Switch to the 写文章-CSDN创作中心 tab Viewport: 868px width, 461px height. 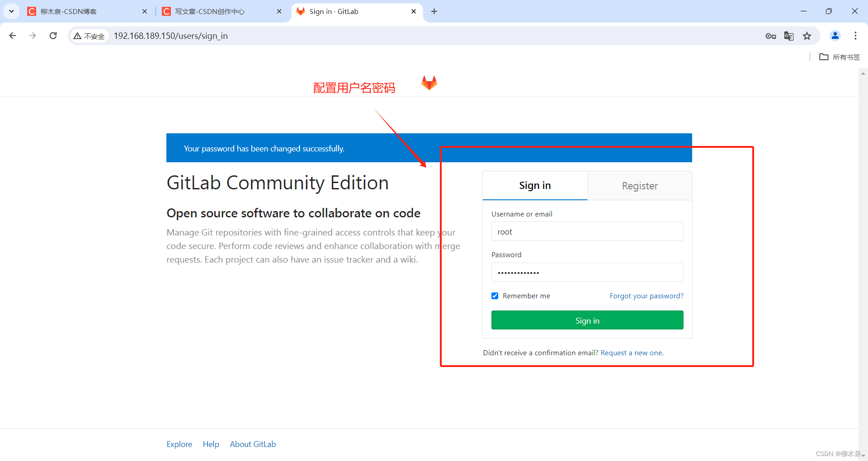click(x=222, y=11)
